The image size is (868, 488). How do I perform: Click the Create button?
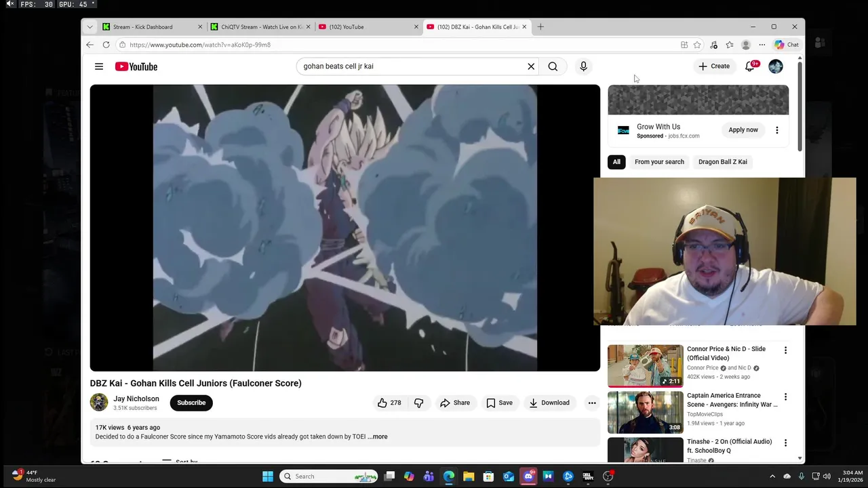[x=714, y=66]
